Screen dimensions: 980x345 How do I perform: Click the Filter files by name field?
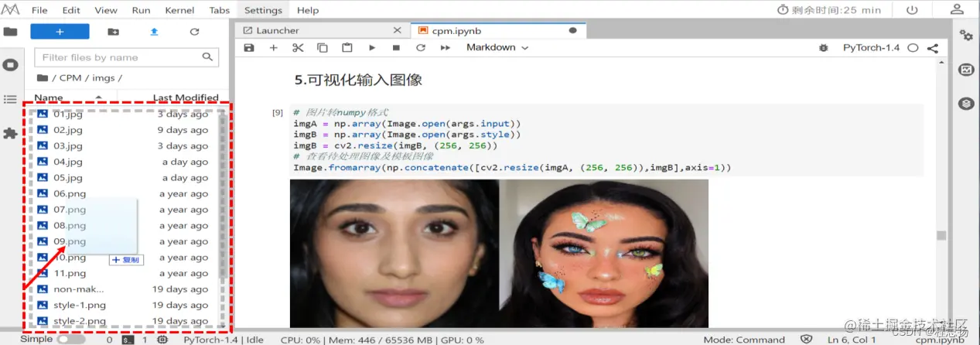pos(127,57)
